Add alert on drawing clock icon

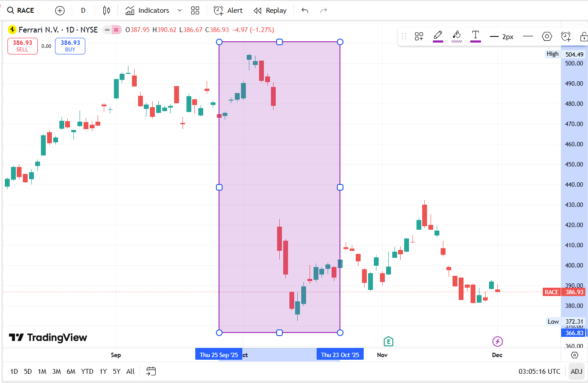pyautogui.click(x=566, y=36)
